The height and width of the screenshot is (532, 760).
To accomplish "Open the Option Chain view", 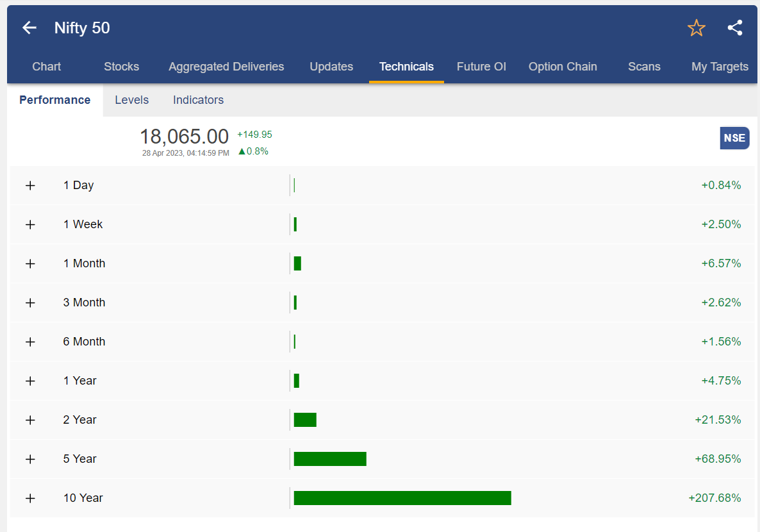I will [563, 66].
